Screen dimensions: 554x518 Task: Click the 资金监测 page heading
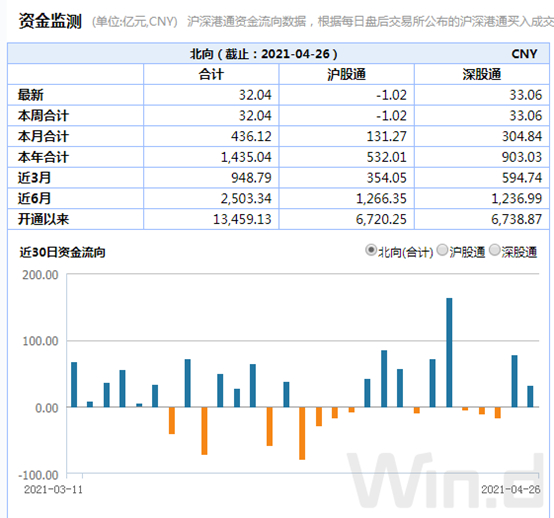[50, 21]
